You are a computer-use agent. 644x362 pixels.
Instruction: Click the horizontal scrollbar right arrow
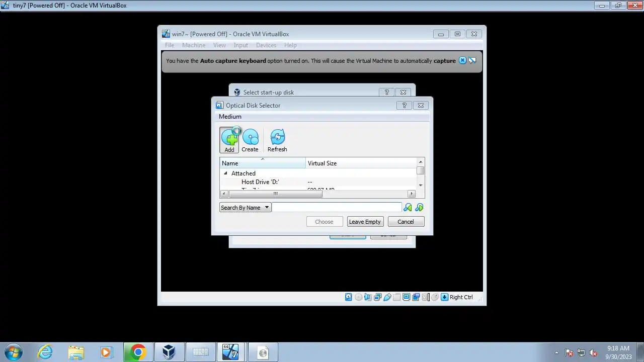click(x=412, y=194)
